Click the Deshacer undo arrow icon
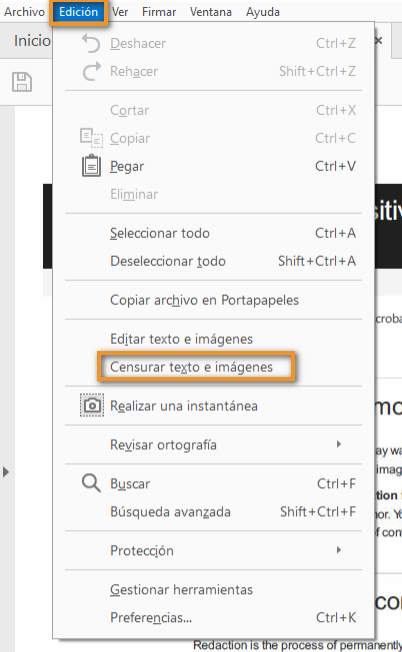The height and width of the screenshot is (652, 402). pos(91,44)
